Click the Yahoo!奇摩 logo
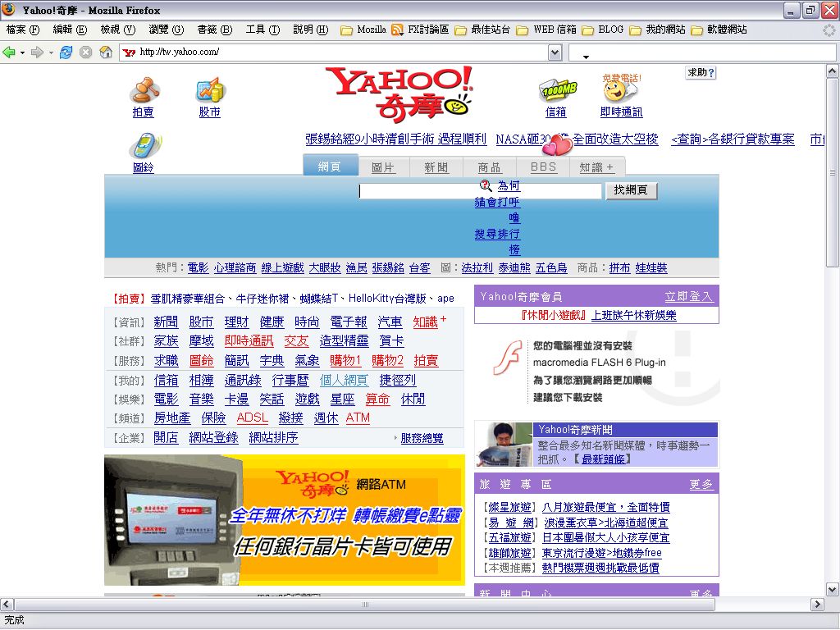 (399, 94)
